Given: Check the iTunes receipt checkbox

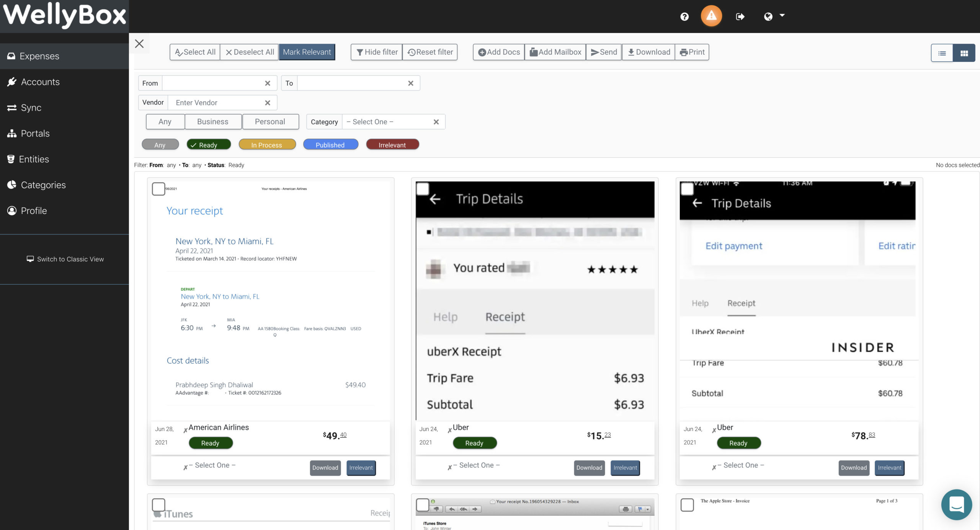Looking at the screenshot, I should click(158, 505).
